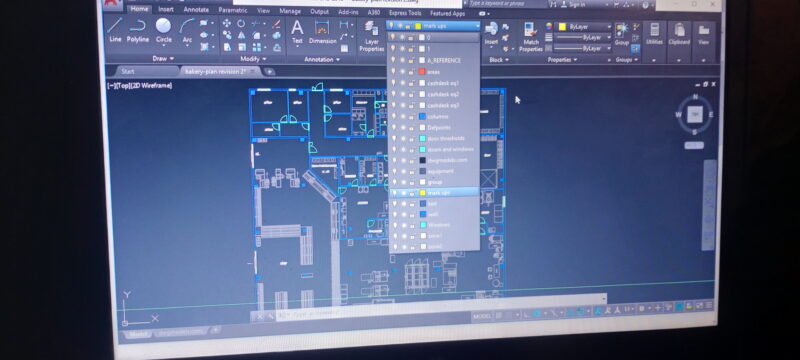This screenshot has width=800, height=360.
Task: Open Layer Properties manager
Action: [x=371, y=37]
